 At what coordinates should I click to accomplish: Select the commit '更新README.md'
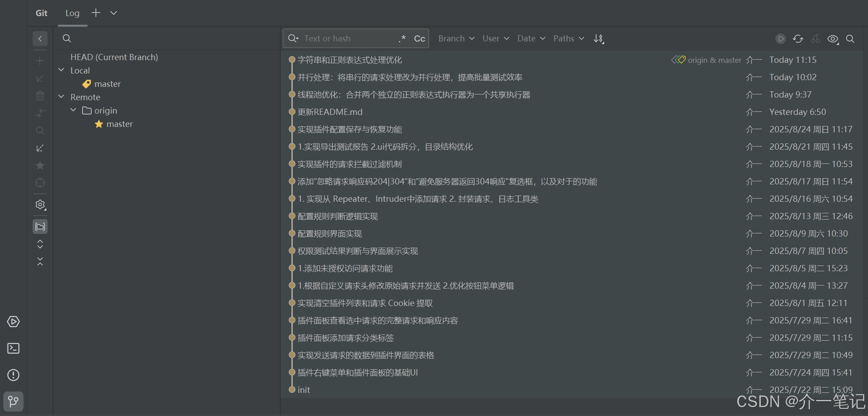(330, 112)
